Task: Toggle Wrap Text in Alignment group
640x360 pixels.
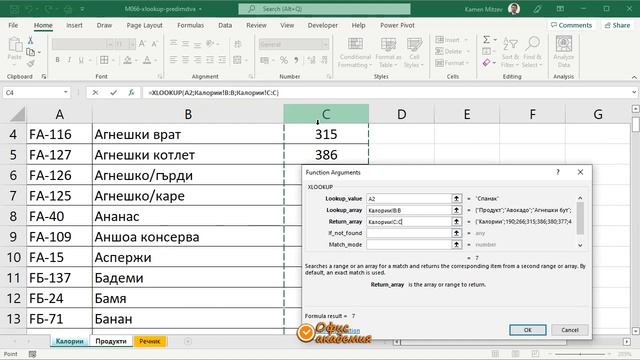Action: tap(238, 44)
